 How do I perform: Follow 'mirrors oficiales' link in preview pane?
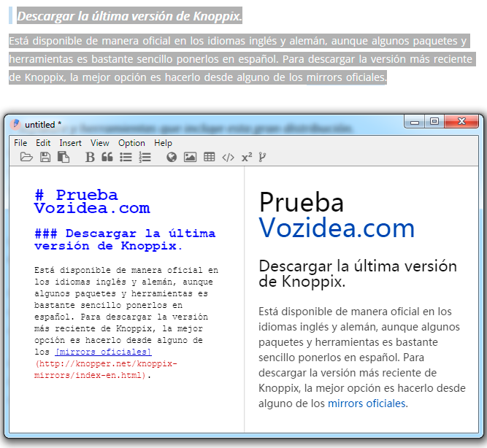click(367, 403)
